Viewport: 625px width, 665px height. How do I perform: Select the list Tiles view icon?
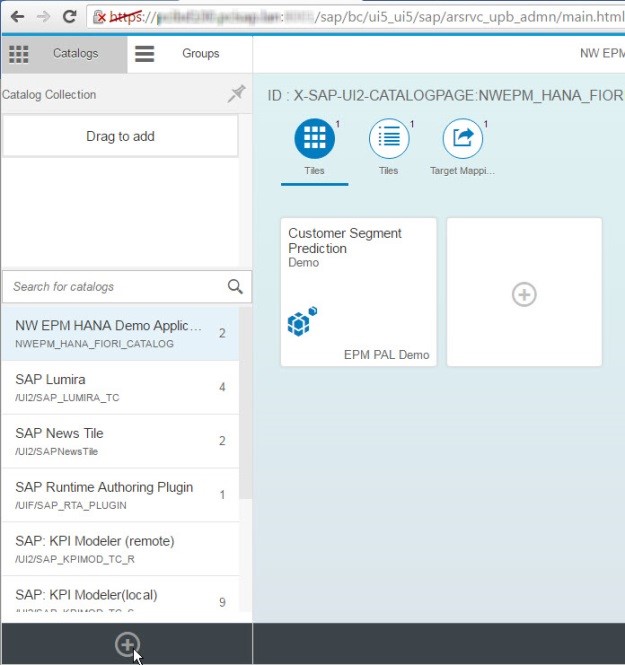[389, 139]
